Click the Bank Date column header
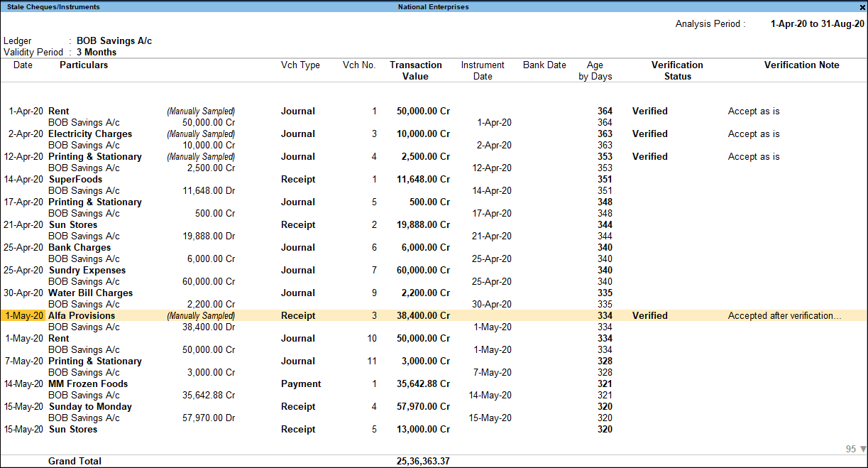The height and width of the screenshot is (468, 868). (544, 65)
